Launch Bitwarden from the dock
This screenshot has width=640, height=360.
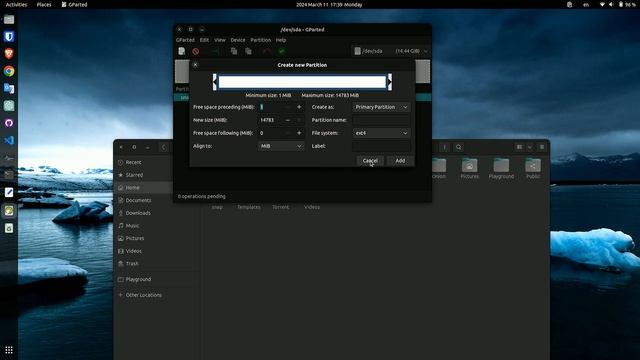[9, 37]
